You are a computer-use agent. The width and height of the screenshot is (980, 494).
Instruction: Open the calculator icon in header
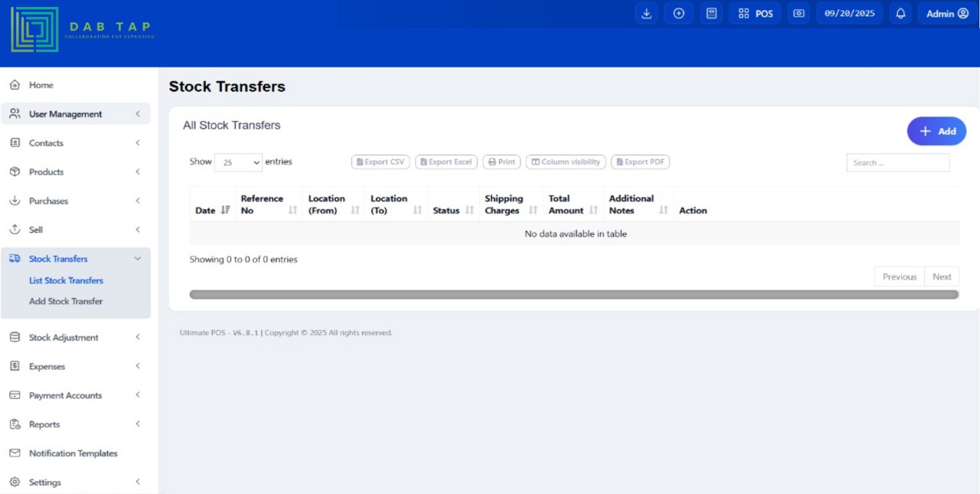coord(711,14)
